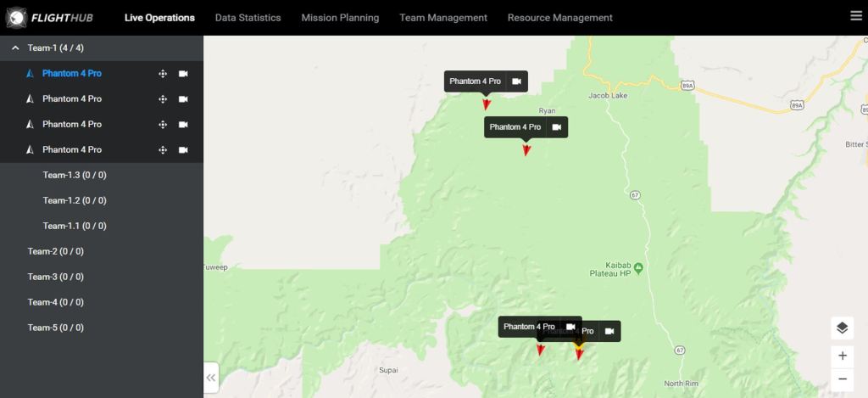Select the highlighted blue Phantom 4 Pro entry
Viewport: 868px width, 398px height.
coord(71,74)
